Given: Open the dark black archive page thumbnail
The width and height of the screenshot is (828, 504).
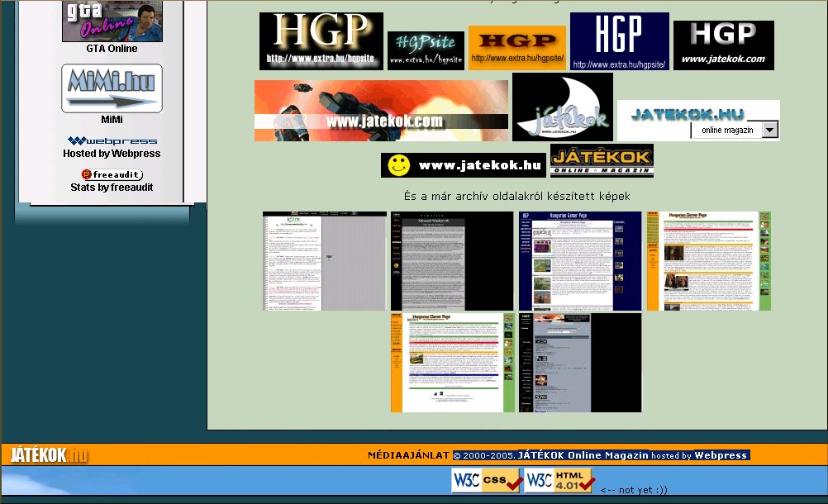Looking at the screenshot, I should click(452, 261).
